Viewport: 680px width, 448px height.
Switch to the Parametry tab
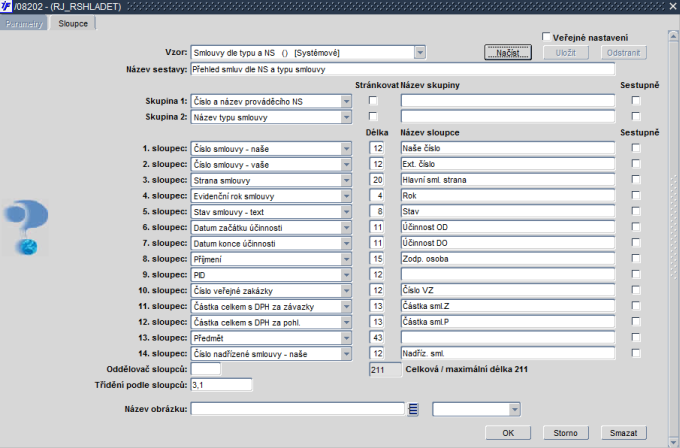pos(24,23)
